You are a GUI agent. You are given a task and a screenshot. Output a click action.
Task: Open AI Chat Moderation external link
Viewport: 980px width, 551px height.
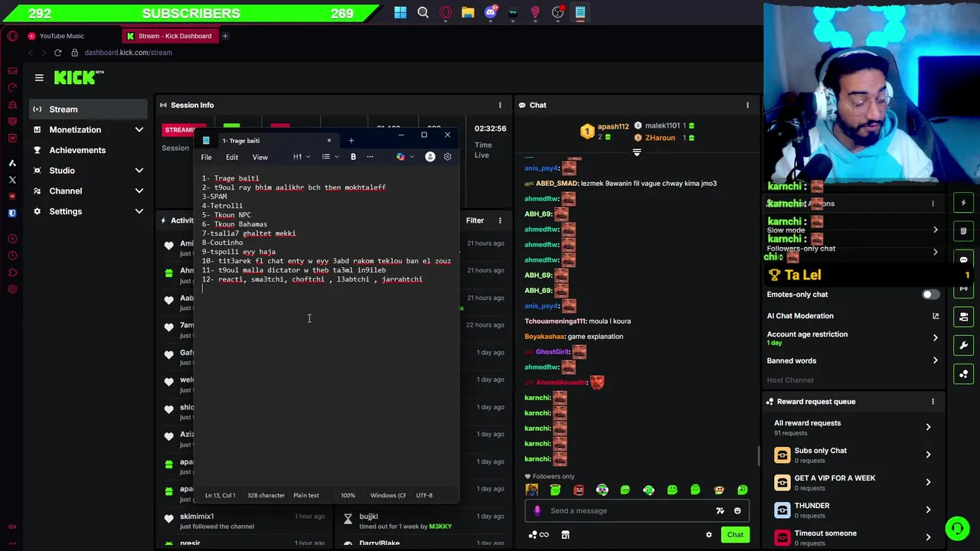point(936,316)
